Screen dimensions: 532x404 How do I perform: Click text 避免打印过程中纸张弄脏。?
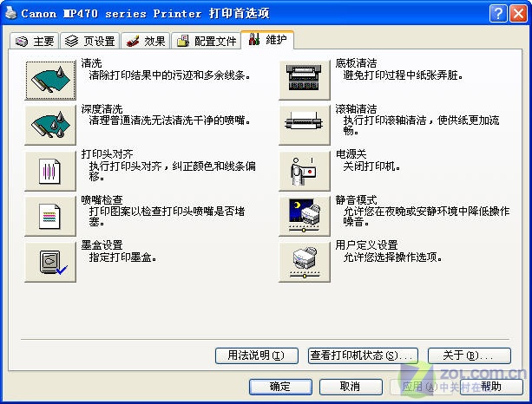(403, 75)
